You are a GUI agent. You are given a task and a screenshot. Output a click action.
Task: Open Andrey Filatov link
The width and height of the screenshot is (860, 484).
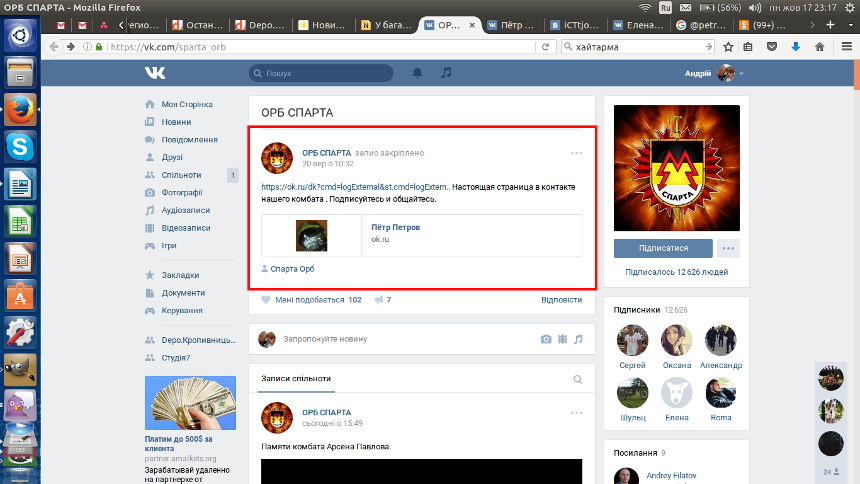[x=671, y=475]
